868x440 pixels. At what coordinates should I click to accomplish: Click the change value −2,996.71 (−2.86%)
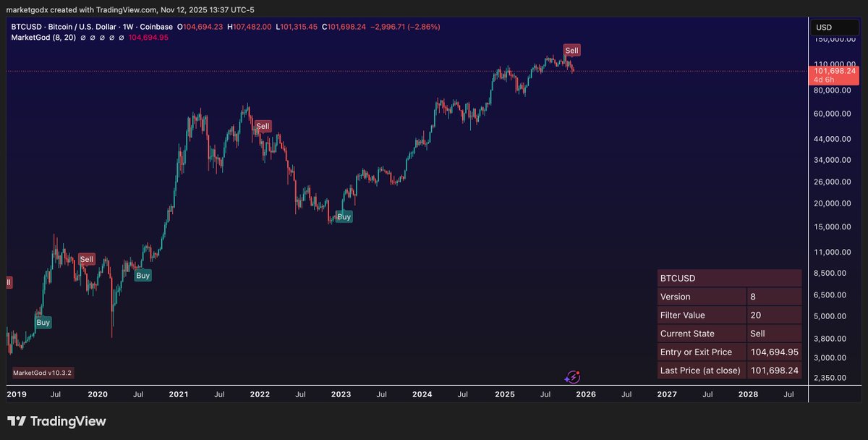pyautogui.click(x=405, y=27)
